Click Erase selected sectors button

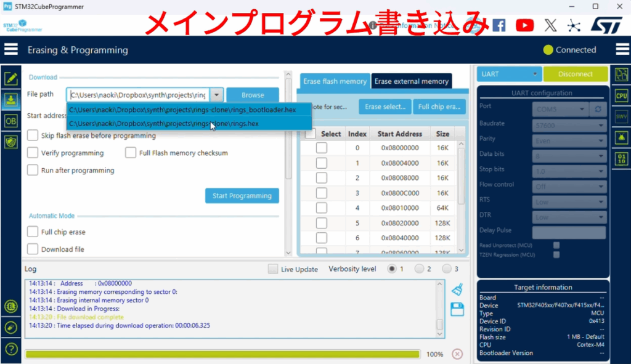(385, 107)
